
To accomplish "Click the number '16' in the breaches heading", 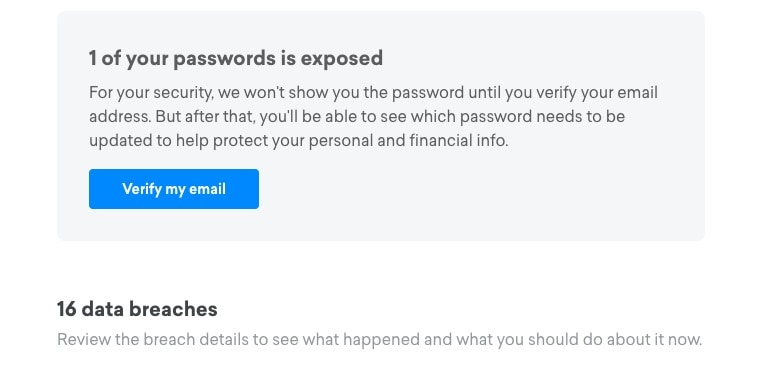I will (x=67, y=309).
